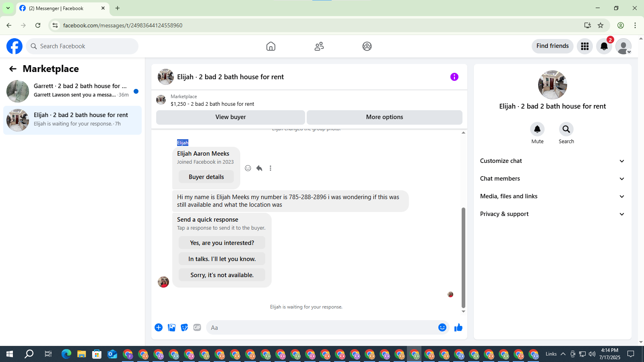Screen dimensions: 644x362
Task: Click the Search Facebook field
Action: tap(83, 46)
